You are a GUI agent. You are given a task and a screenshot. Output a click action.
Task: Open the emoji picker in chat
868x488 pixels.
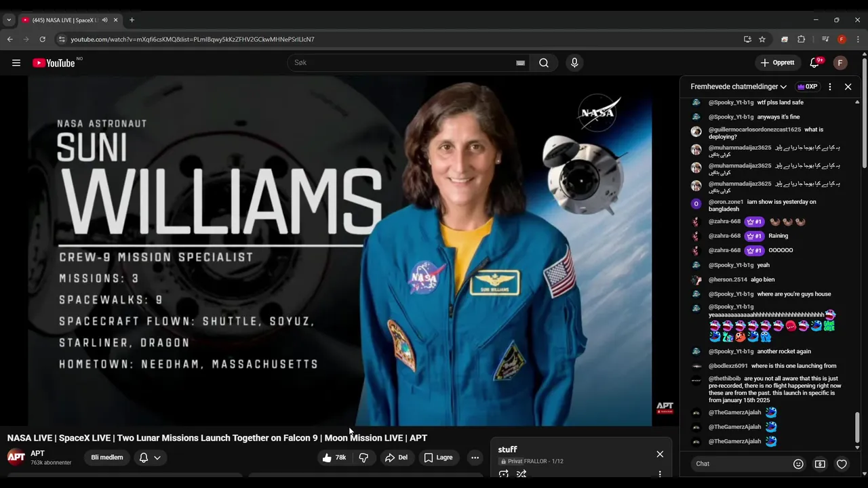pos(798,464)
